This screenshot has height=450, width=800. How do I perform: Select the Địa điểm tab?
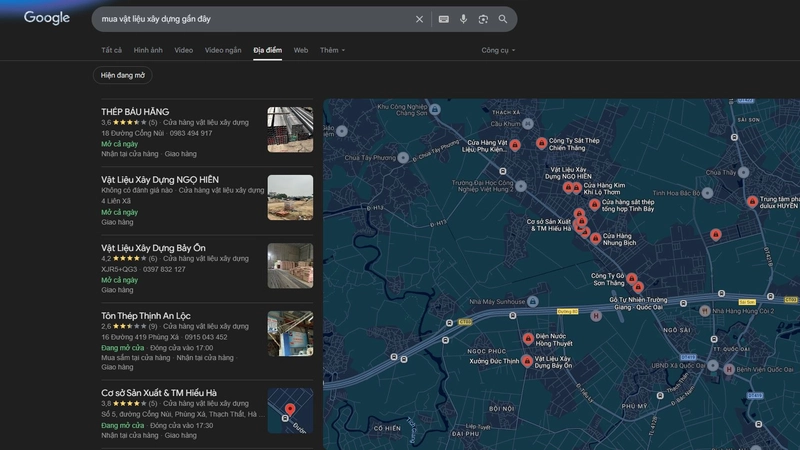[267, 50]
